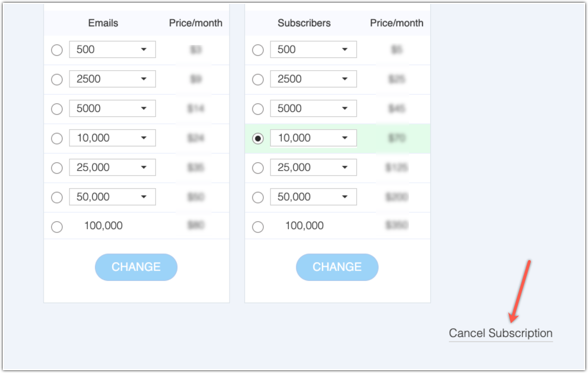The width and height of the screenshot is (588, 373).
Task: Select the 5000 subscribers radio button
Action: click(x=258, y=108)
